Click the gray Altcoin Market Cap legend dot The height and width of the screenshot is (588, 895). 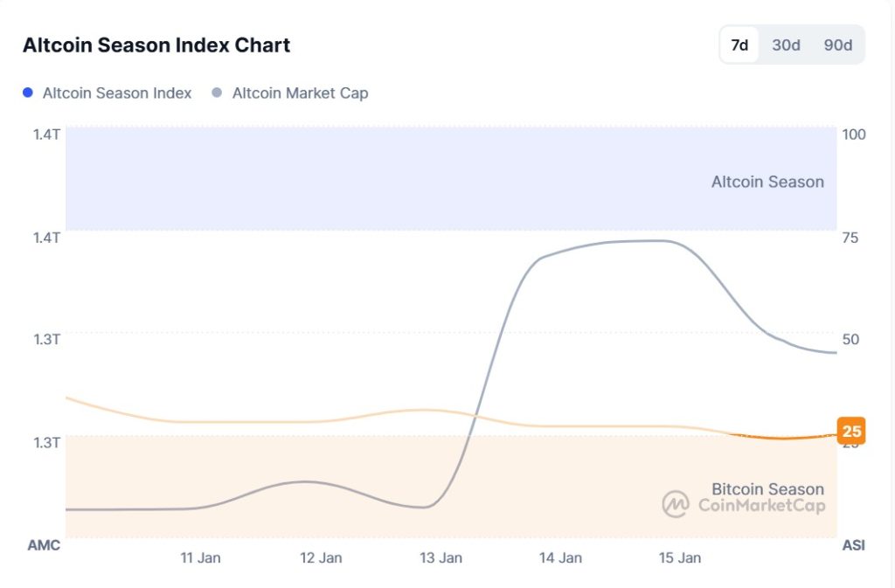(x=218, y=93)
